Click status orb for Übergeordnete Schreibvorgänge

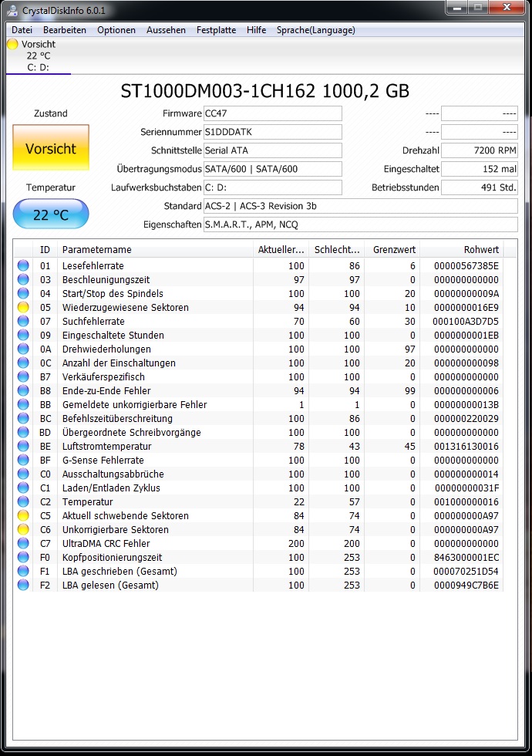pos(22,432)
